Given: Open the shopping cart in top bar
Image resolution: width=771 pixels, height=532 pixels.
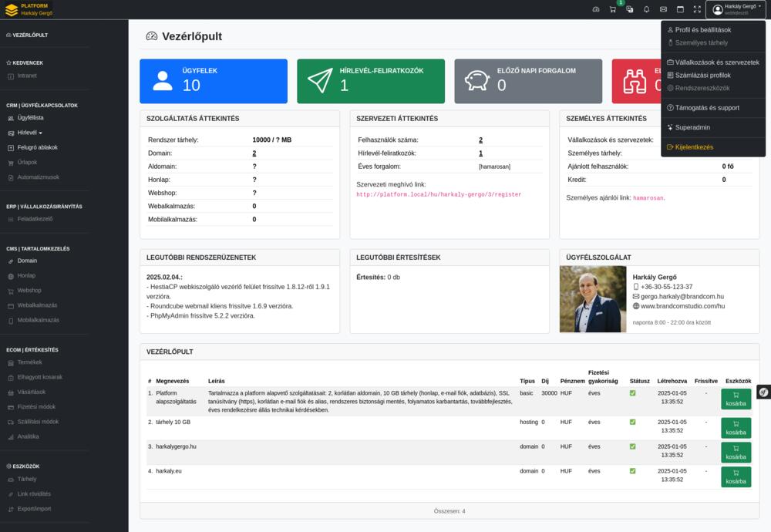Looking at the screenshot, I should [x=612, y=9].
